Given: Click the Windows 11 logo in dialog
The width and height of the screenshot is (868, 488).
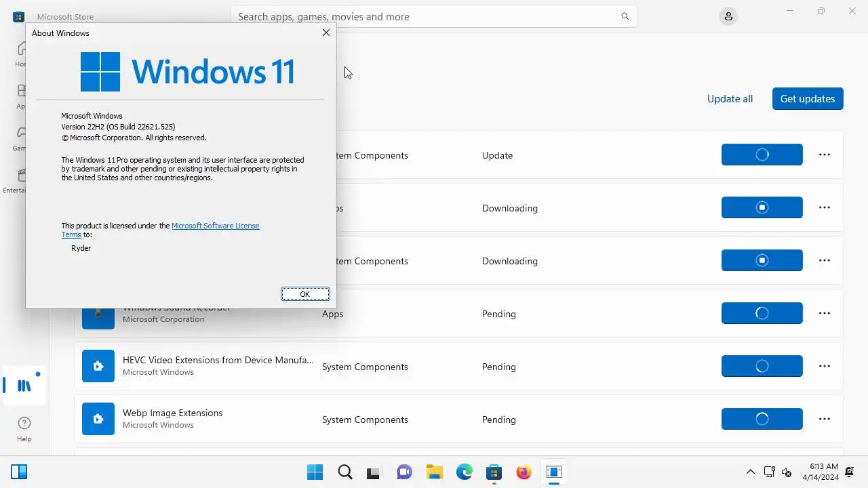Looking at the screenshot, I should coord(187,71).
